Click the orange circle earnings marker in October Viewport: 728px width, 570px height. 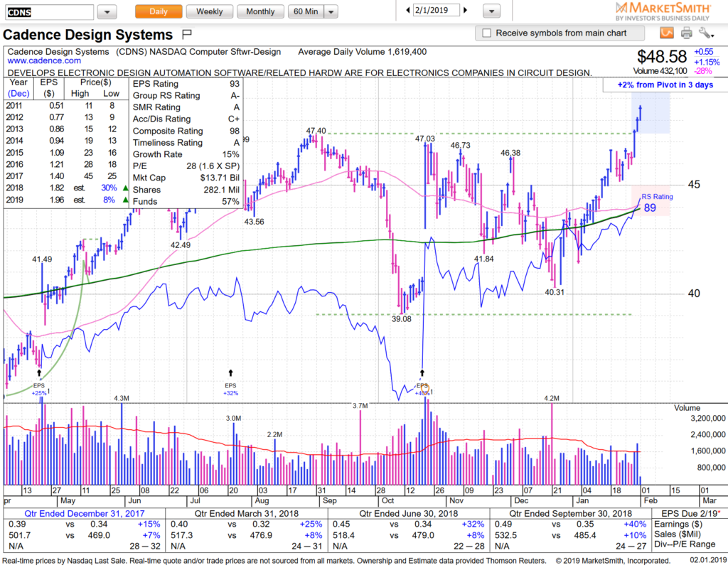[424, 388]
